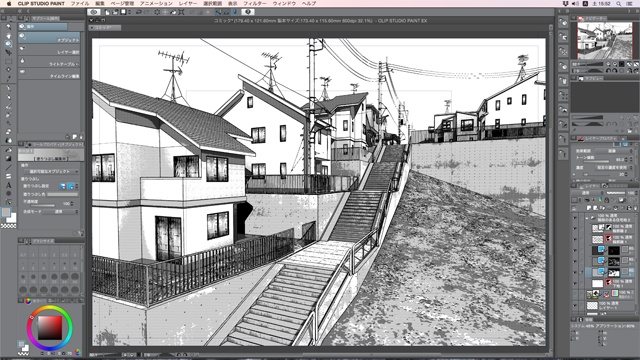Screen dimensions: 640x360
Task: Select the Brush tool
Action: [x=8, y=106]
